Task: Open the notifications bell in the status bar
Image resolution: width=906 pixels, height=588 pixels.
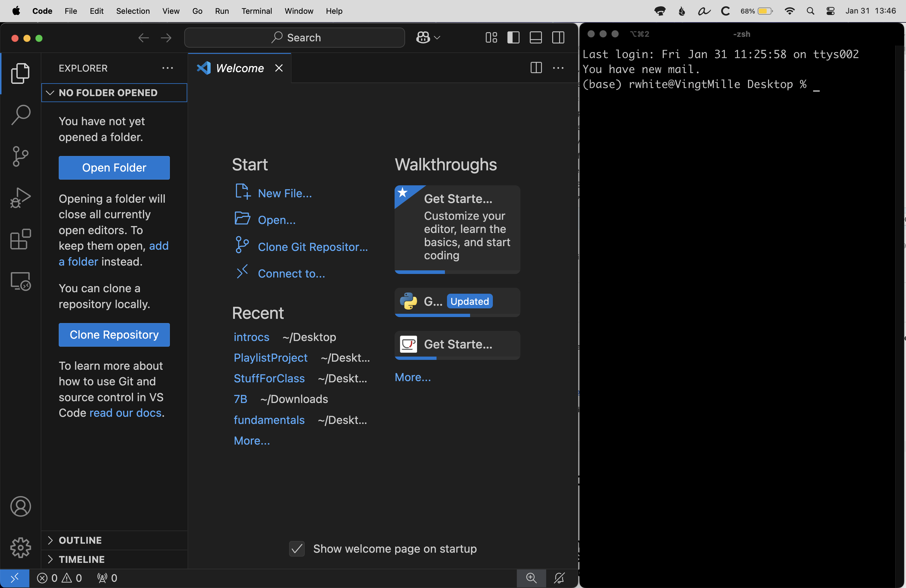Action: (x=559, y=578)
